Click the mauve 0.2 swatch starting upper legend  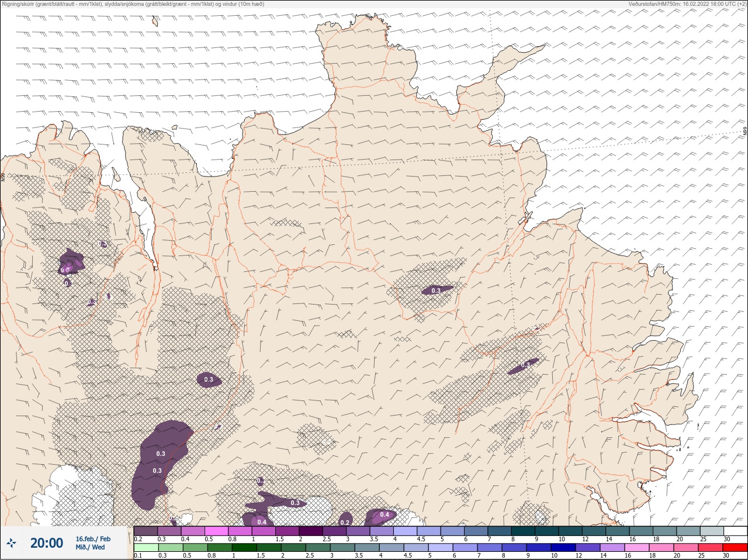tap(146, 531)
